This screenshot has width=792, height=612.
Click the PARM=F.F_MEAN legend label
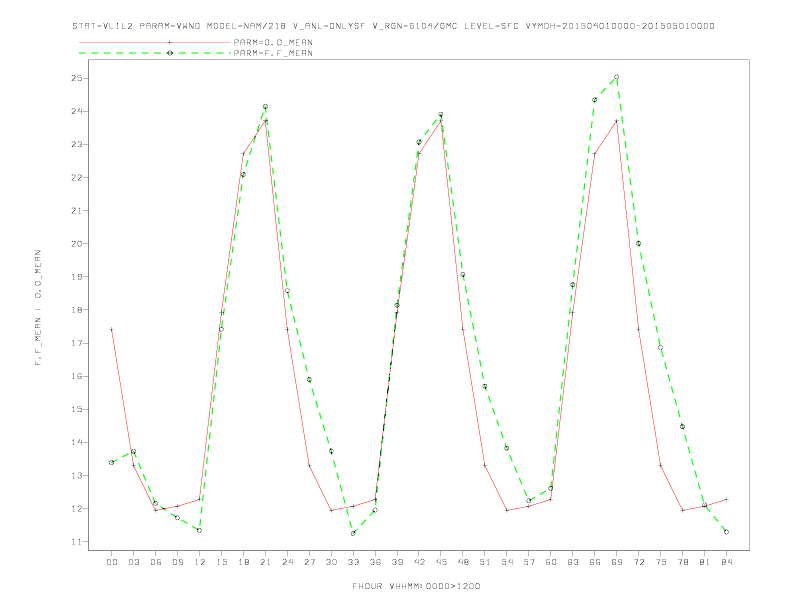(x=273, y=53)
